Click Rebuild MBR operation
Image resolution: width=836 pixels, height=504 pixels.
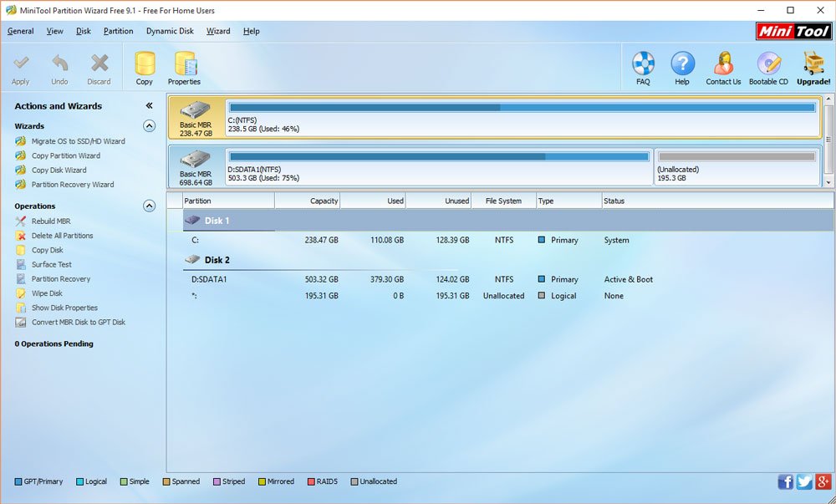(x=51, y=221)
